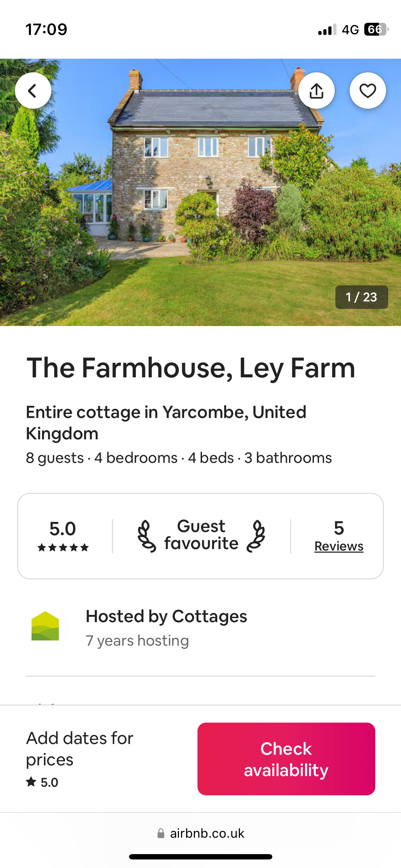
Task: Open the 5 Reviews link
Action: coord(339,546)
